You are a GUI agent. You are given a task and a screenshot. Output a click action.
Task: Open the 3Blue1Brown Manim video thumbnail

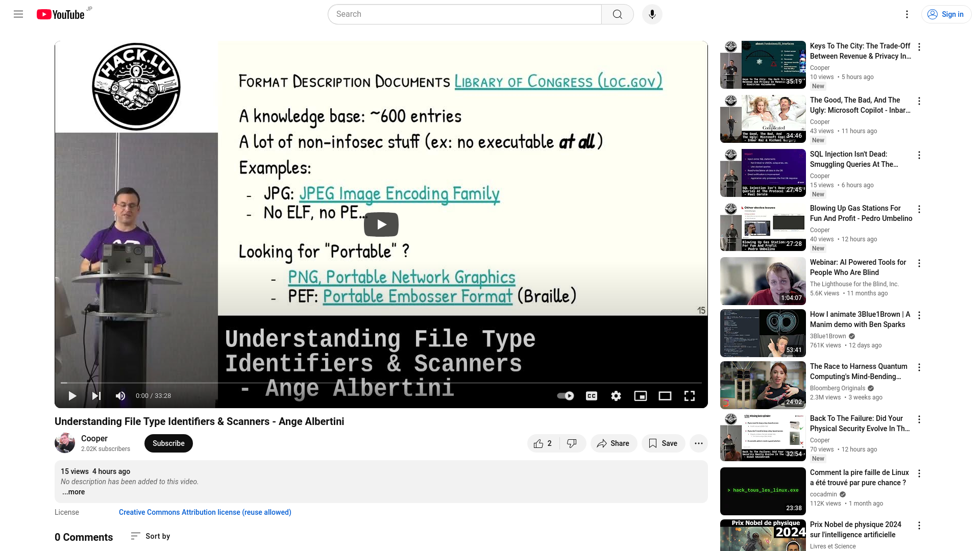tap(763, 333)
